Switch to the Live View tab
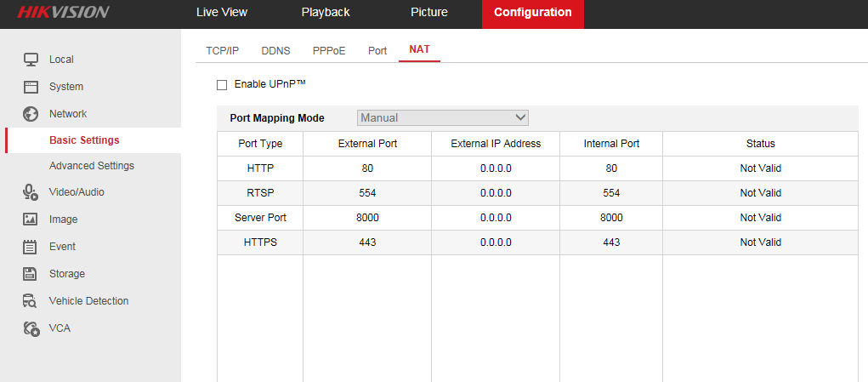The height and width of the screenshot is (382, 868). pyautogui.click(x=221, y=13)
